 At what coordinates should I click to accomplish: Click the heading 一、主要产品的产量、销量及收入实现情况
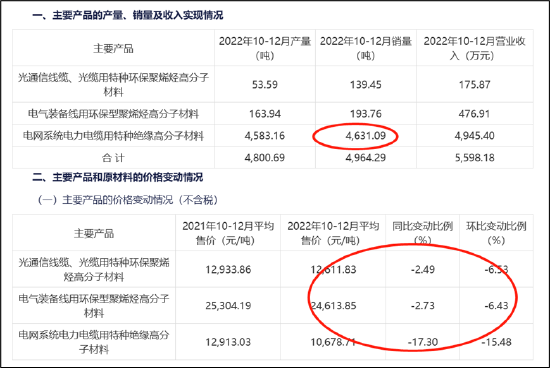(x=127, y=15)
